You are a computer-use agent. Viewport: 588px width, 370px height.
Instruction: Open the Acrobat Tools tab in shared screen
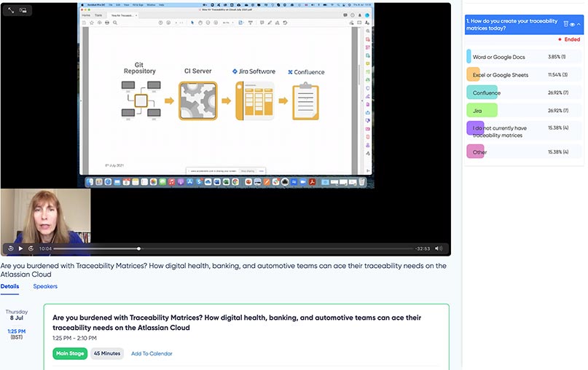tap(98, 15)
